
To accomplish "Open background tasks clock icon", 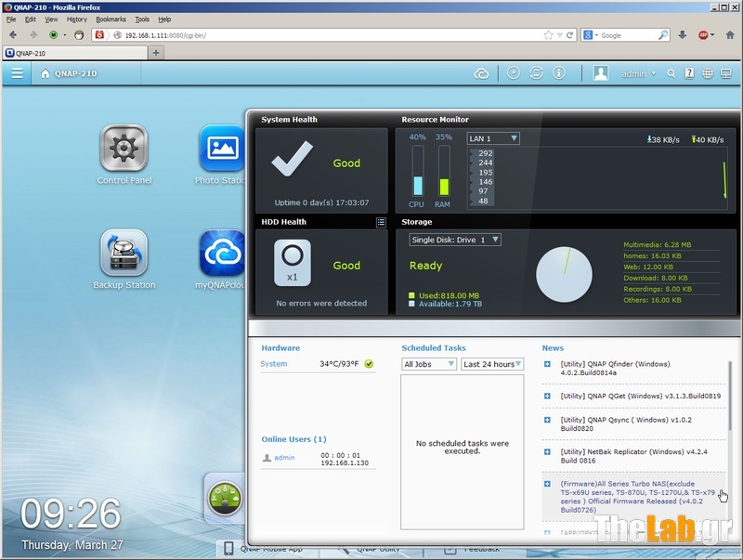I will pyautogui.click(x=514, y=73).
